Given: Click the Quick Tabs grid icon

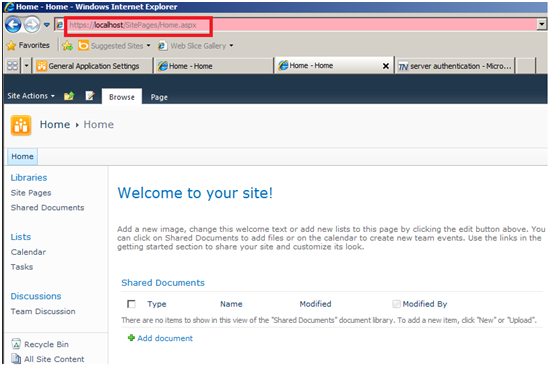Looking at the screenshot, I should pos(12,66).
